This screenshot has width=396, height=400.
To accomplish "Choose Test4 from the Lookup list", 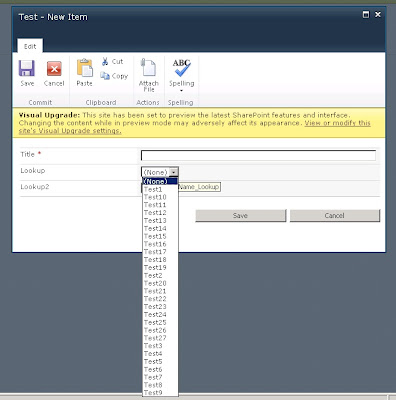I will point(160,354).
